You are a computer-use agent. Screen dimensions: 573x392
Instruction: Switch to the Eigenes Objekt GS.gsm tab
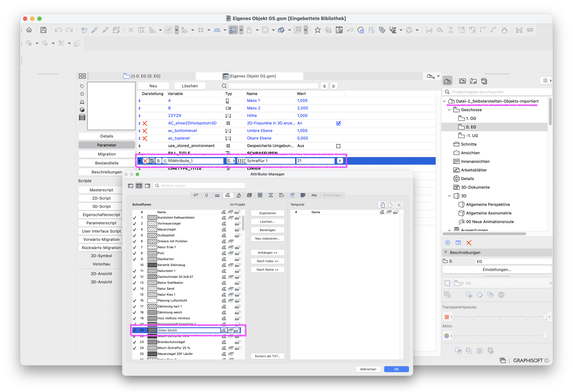click(249, 76)
